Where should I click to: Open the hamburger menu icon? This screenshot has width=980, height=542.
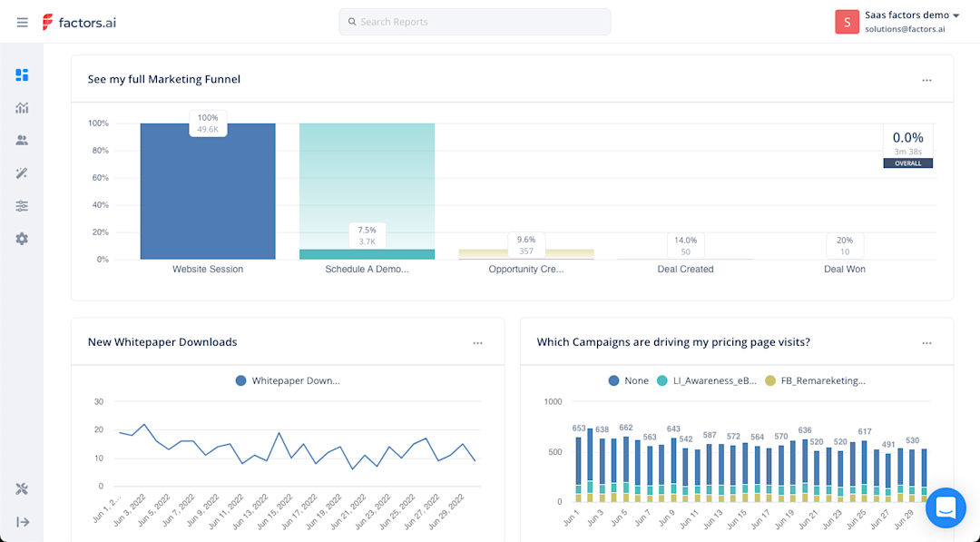tap(22, 23)
